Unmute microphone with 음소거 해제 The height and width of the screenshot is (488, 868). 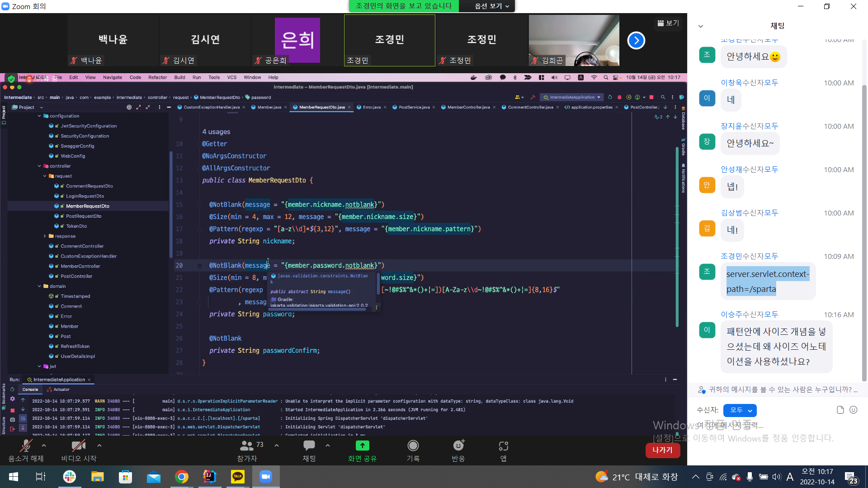pyautogui.click(x=26, y=446)
